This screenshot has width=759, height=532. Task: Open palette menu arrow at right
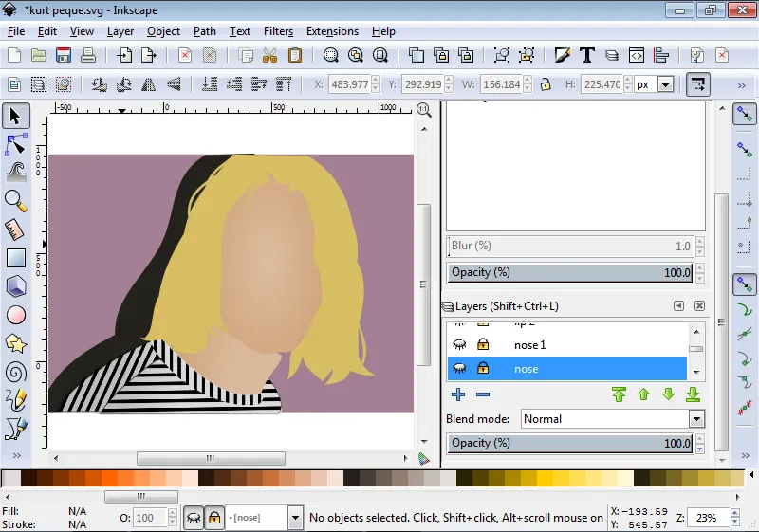(x=751, y=475)
